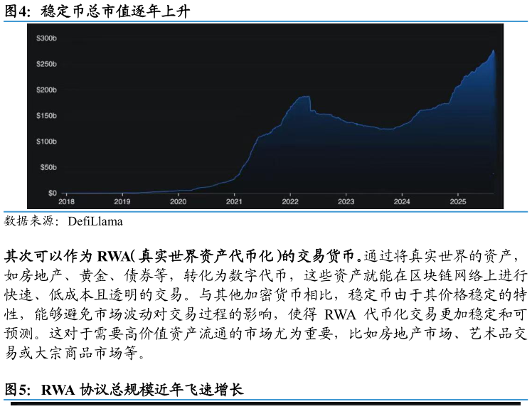Select the 2023 year on the axis
The height and width of the screenshot is (409, 532).
[346, 202]
